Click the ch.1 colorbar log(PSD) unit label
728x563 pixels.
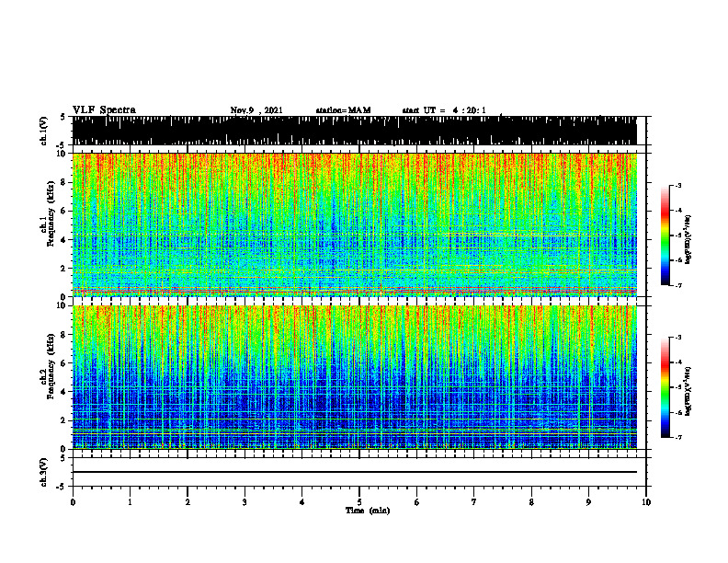click(688, 240)
